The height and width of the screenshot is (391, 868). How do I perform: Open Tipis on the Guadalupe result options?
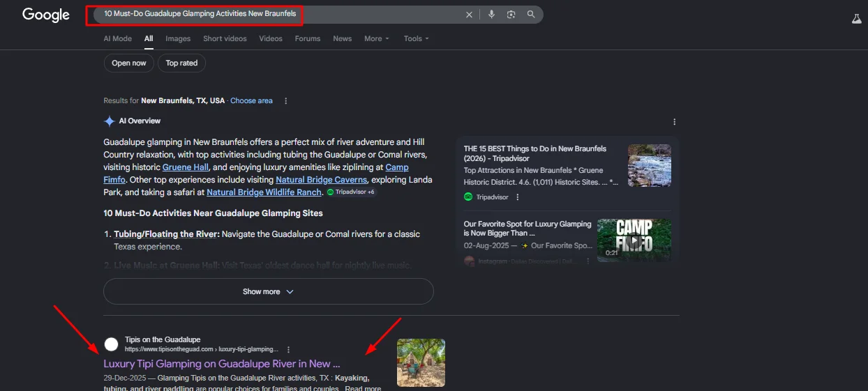point(288,349)
